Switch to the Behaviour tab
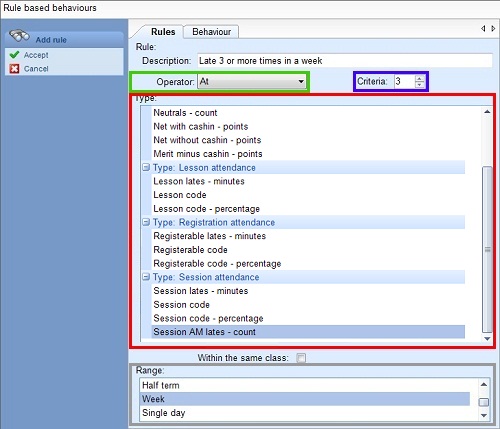The image size is (500, 429). pos(211,32)
